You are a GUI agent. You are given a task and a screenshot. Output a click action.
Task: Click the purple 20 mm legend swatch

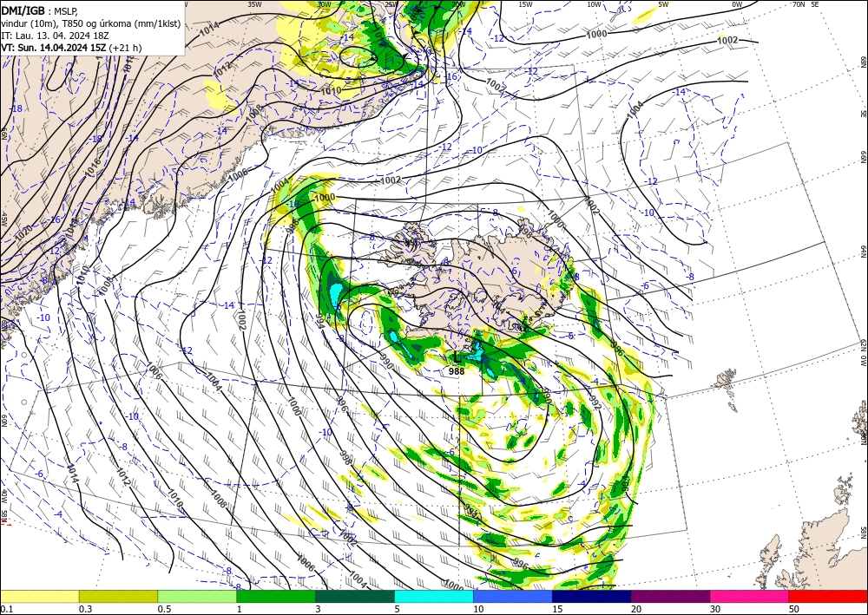point(670,596)
